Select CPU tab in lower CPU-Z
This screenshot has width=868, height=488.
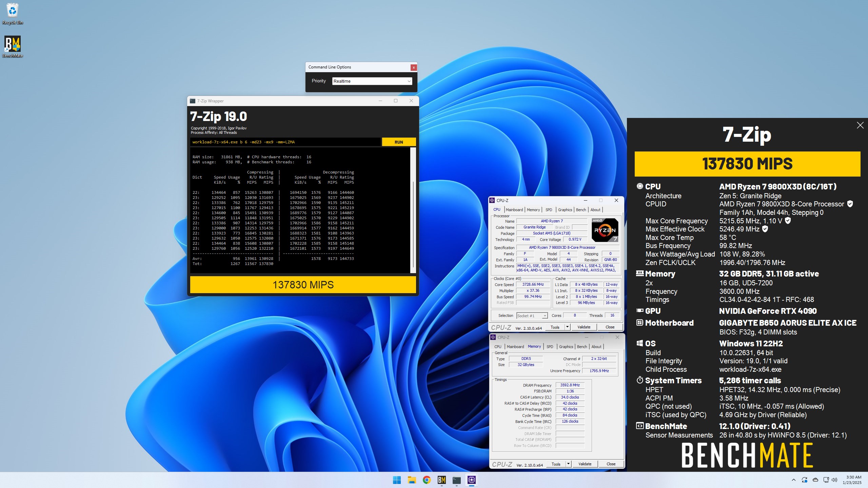pyautogui.click(x=497, y=347)
